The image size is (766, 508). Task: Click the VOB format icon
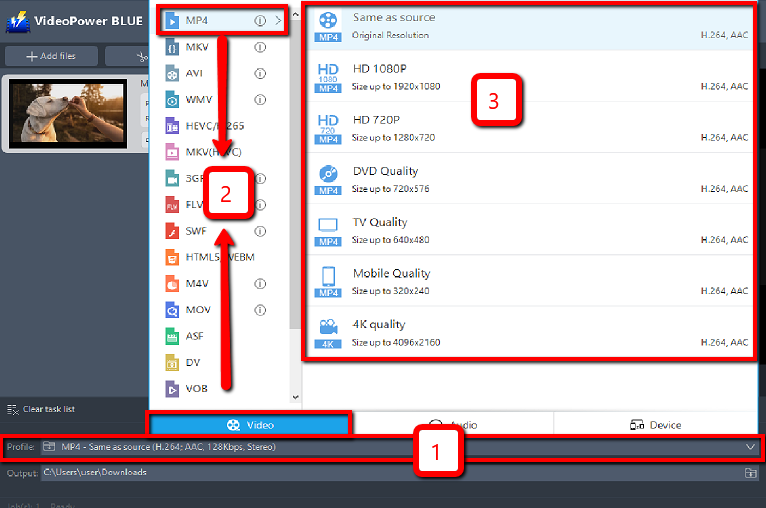172,389
